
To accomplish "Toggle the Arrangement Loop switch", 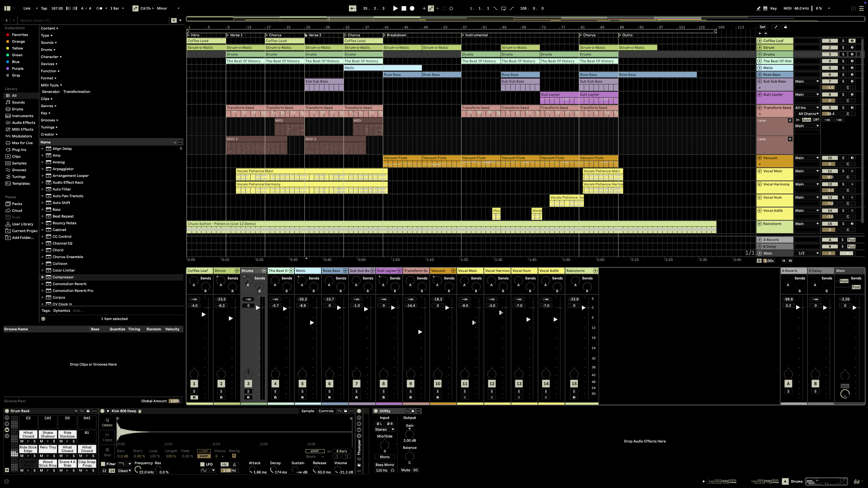I will pos(504,8).
